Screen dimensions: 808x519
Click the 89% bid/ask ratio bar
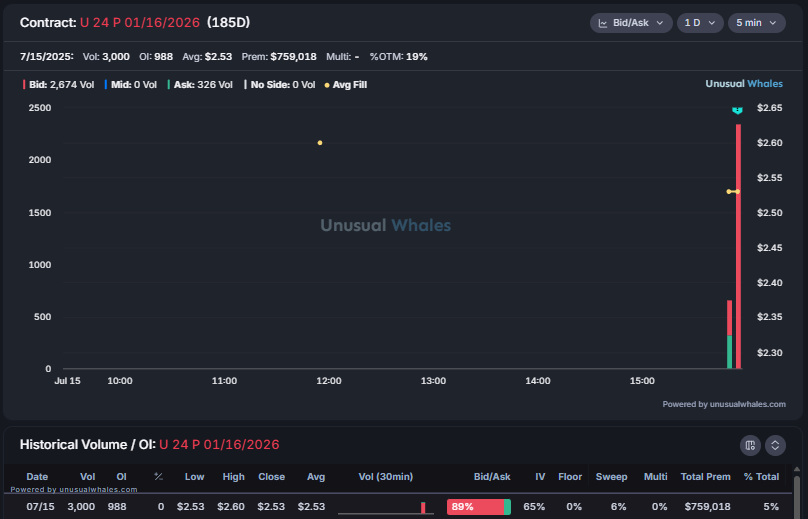[479, 507]
